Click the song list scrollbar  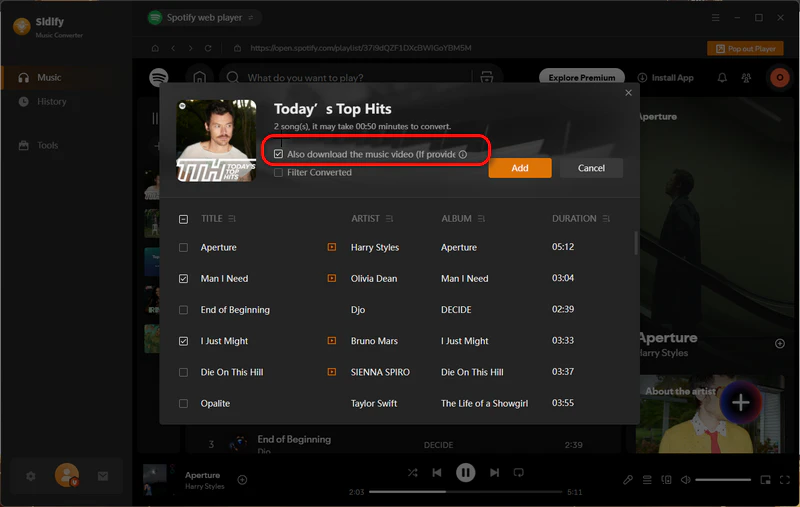tap(636, 243)
